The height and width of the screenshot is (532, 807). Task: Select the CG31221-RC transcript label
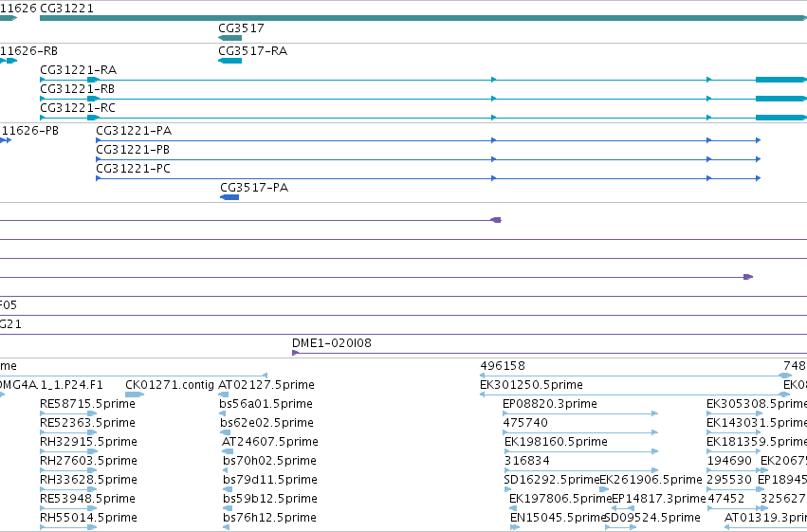[78, 108]
